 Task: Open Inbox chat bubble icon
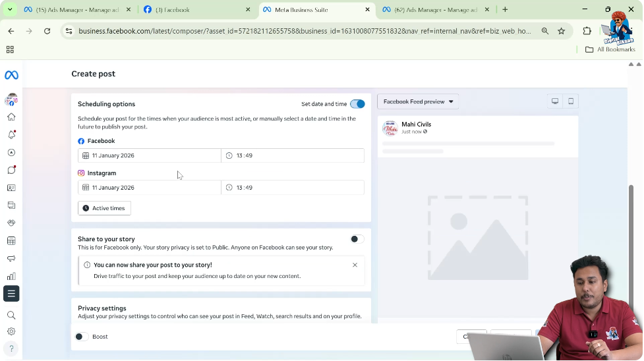pos(11,170)
